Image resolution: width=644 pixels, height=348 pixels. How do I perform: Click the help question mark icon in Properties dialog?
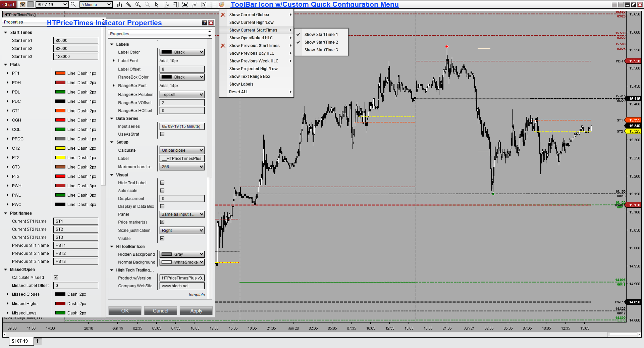tap(205, 22)
